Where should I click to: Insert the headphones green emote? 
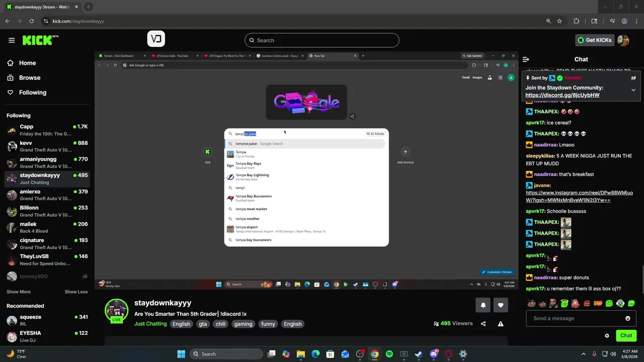pyautogui.click(x=620, y=303)
